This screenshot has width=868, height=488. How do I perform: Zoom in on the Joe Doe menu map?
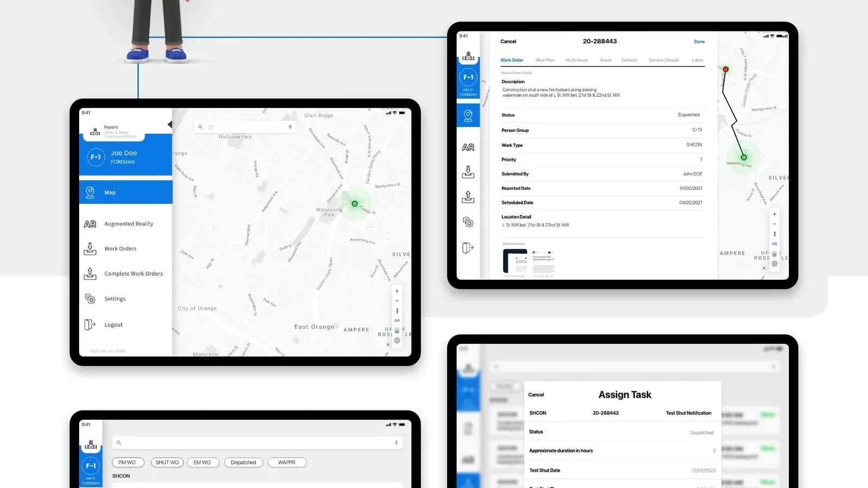(397, 291)
